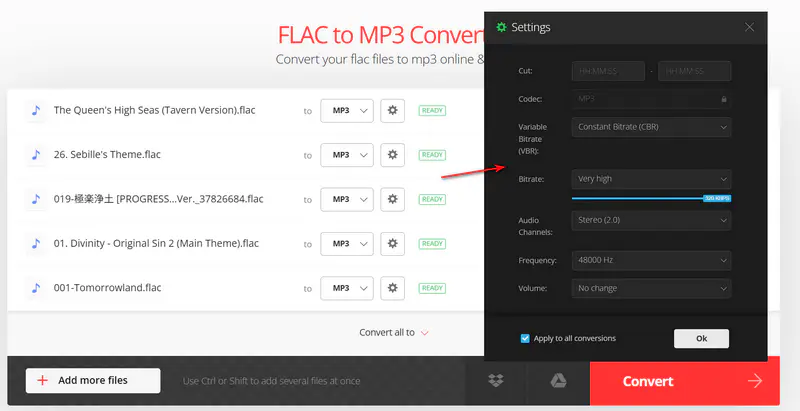Click the Apply to all conversions label
The width and height of the screenshot is (800, 411).
[x=575, y=339]
